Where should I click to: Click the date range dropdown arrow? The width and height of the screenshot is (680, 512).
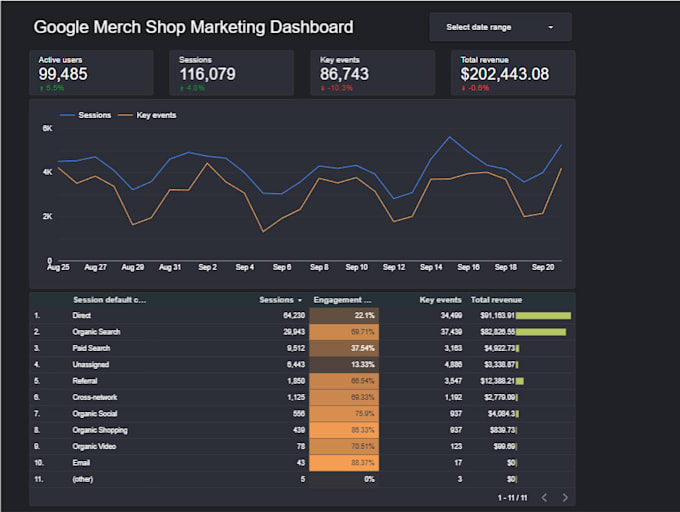pyautogui.click(x=551, y=27)
